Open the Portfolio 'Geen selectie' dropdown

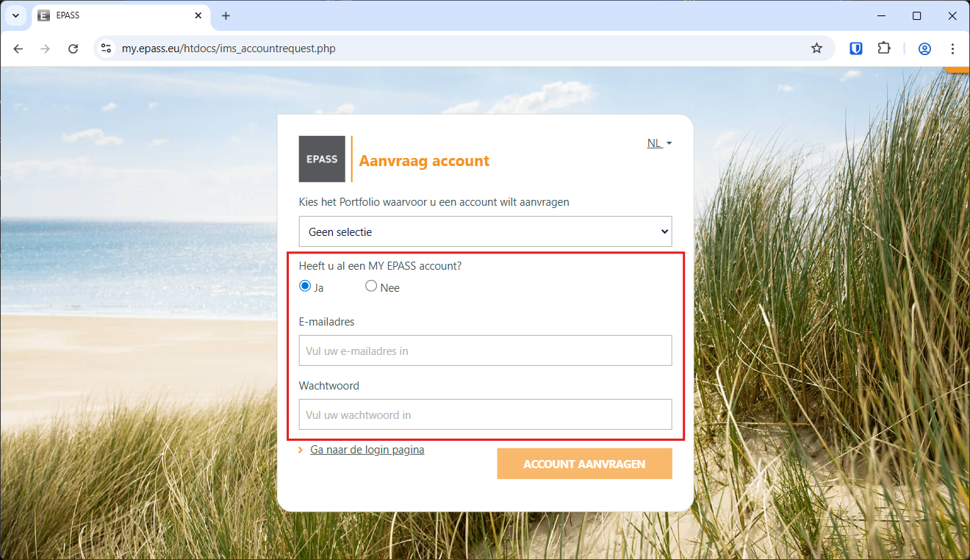pyautogui.click(x=485, y=231)
